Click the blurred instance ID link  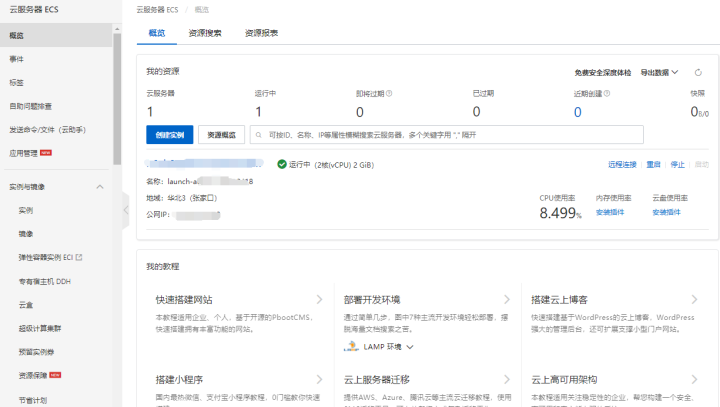(x=204, y=163)
